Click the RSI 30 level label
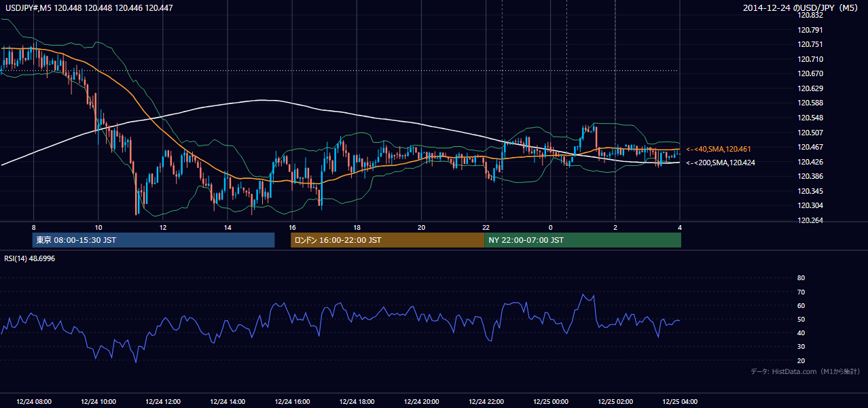 click(801, 347)
